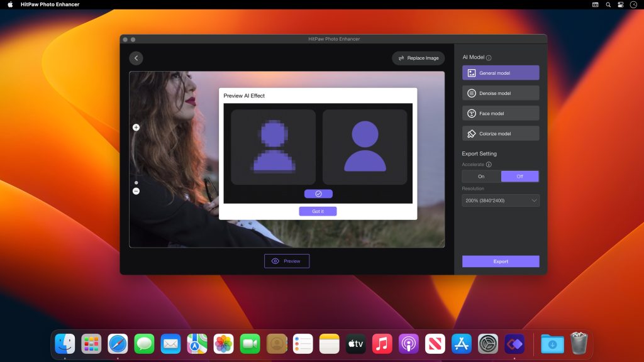Click the back arrow in the editor
644x362 pixels.
136,57
